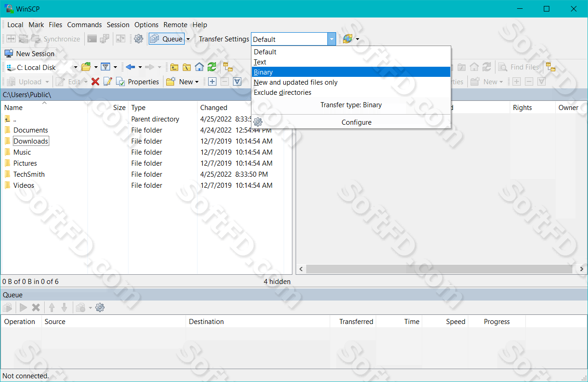Click the Operation column header in Queue
Viewport: 588px width, 382px height.
21,322
